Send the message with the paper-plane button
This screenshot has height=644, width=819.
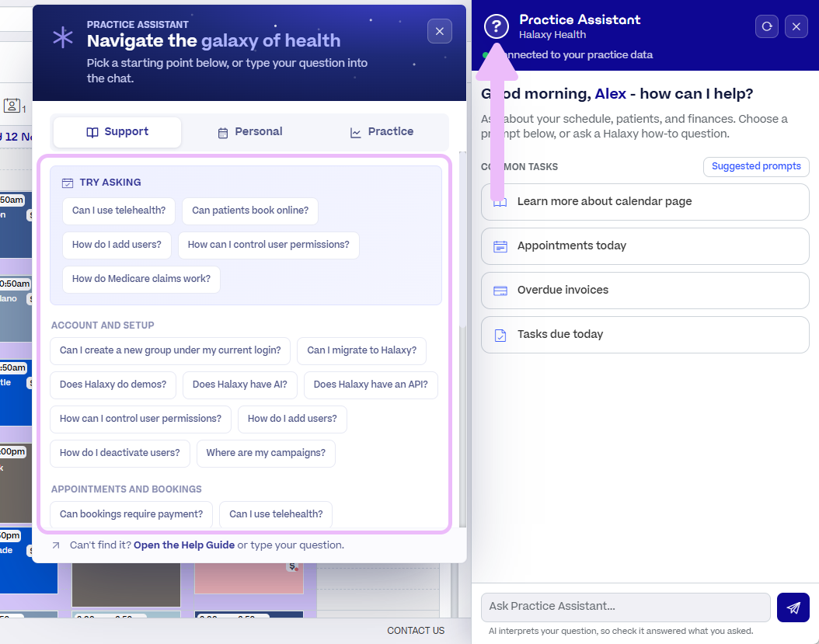[793, 607]
